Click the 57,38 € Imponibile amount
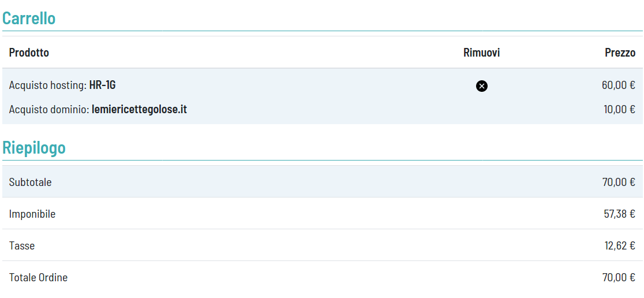Viewport: 644px width, 298px height. 619,214
